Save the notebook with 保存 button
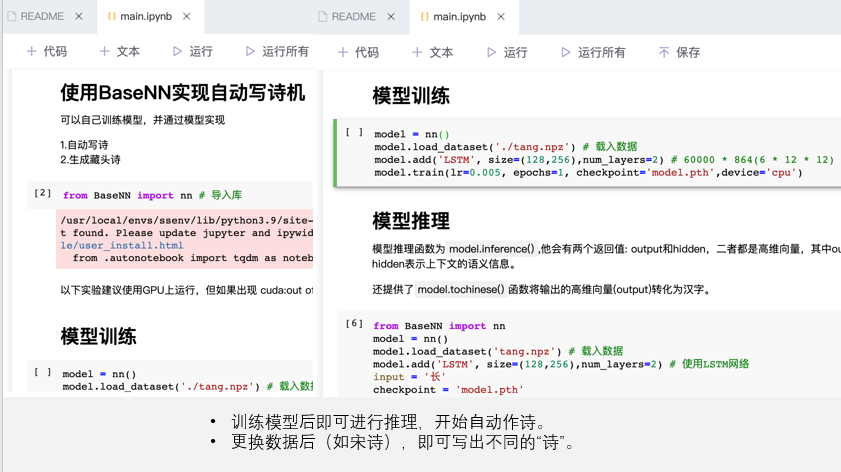 pos(678,52)
